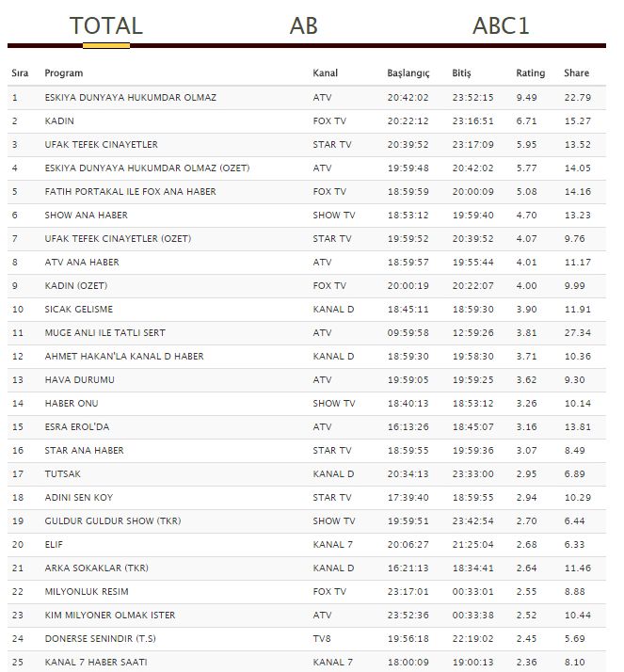This screenshot has width=624, height=672.
Task: Click the Başlangıç column header
Action: 408,73
